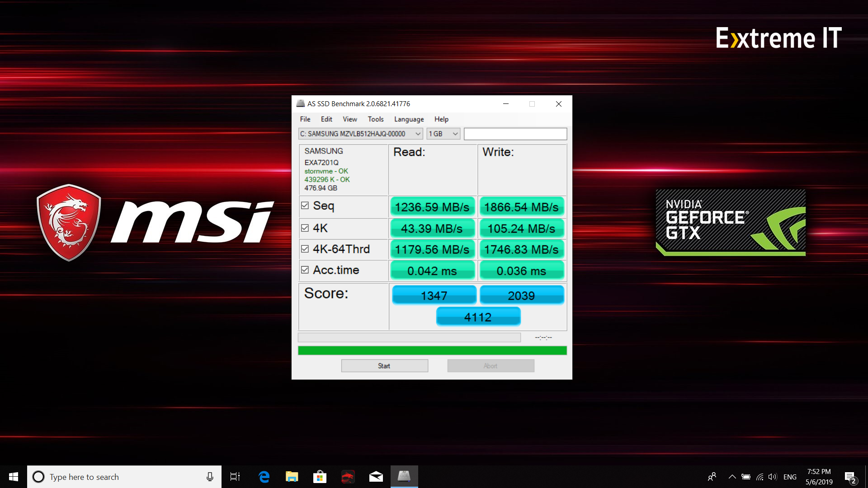Open the drive selection dropdown
The width and height of the screenshot is (868, 488).
[360, 134]
